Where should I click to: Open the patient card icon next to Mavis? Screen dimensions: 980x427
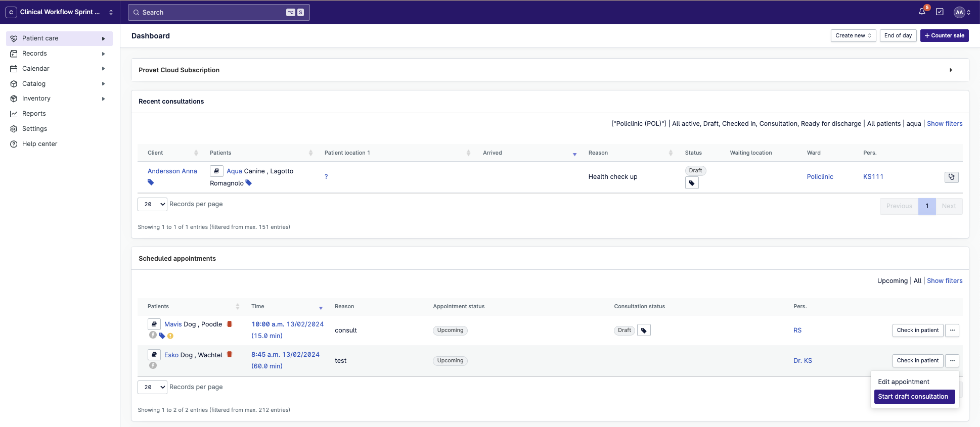pyautogui.click(x=154, y=324)
